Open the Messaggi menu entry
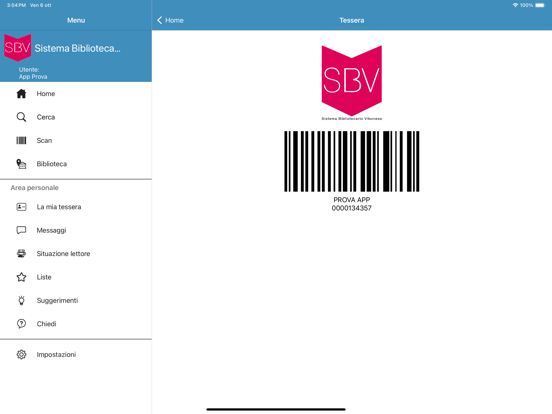Image resolution: width=552 pixels, height=414 pixels. pyautogui.click(x=76, y=230)
